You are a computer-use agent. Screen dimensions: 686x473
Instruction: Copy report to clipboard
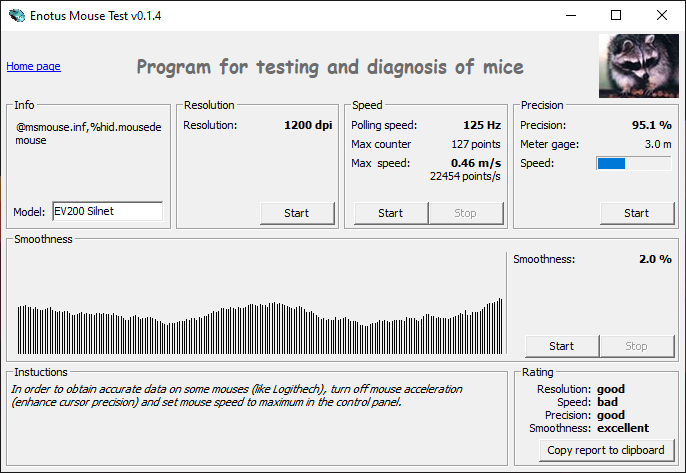coord(606,450)
